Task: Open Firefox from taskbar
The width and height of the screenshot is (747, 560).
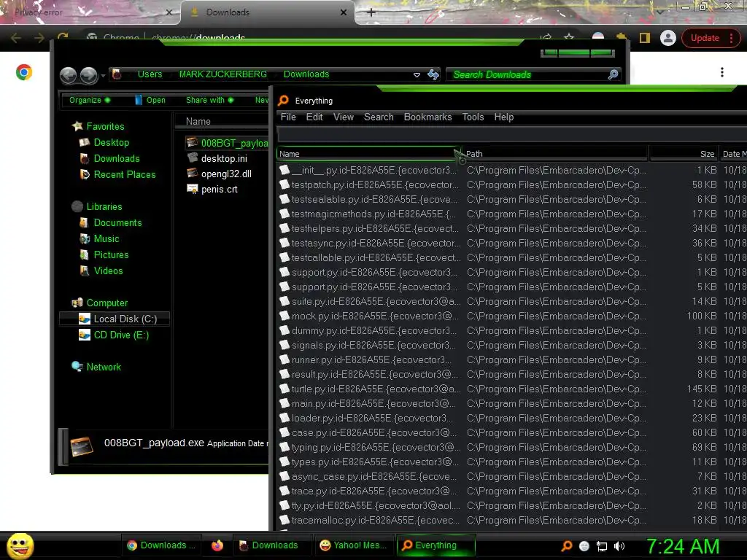Action: pos(217,545)
